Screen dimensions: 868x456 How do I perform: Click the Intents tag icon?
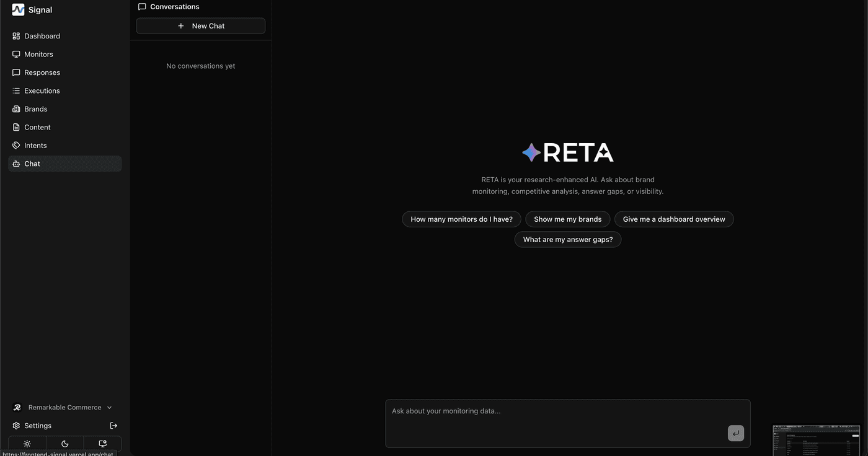click(x=16, y=146)
